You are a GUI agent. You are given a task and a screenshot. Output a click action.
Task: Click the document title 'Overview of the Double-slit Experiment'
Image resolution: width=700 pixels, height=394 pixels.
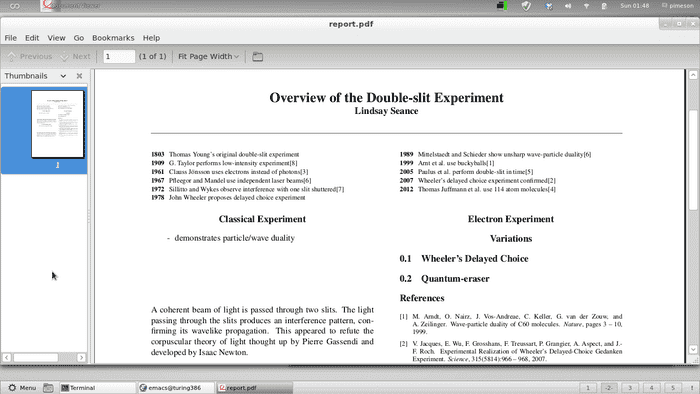click(386, 98)
